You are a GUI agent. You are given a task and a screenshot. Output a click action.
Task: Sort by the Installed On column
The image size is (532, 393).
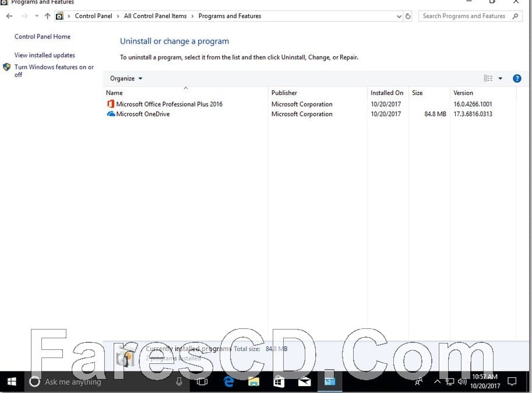point(388,93)
